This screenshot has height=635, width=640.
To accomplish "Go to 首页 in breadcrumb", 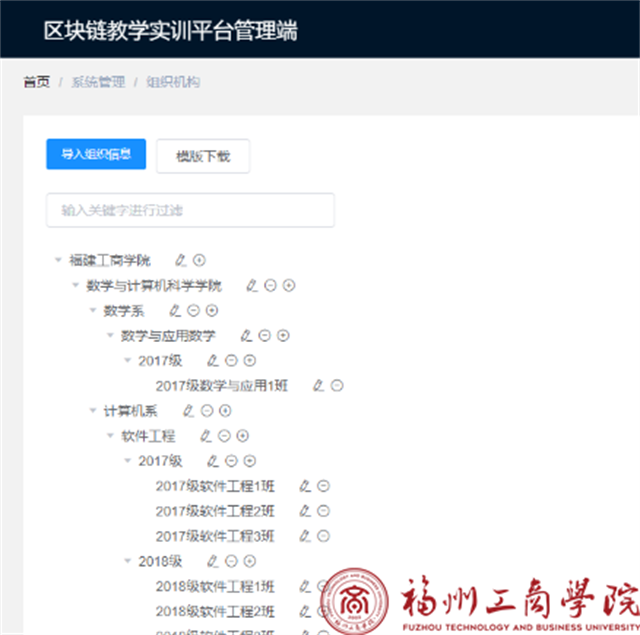I will click(x=36, y=82).
